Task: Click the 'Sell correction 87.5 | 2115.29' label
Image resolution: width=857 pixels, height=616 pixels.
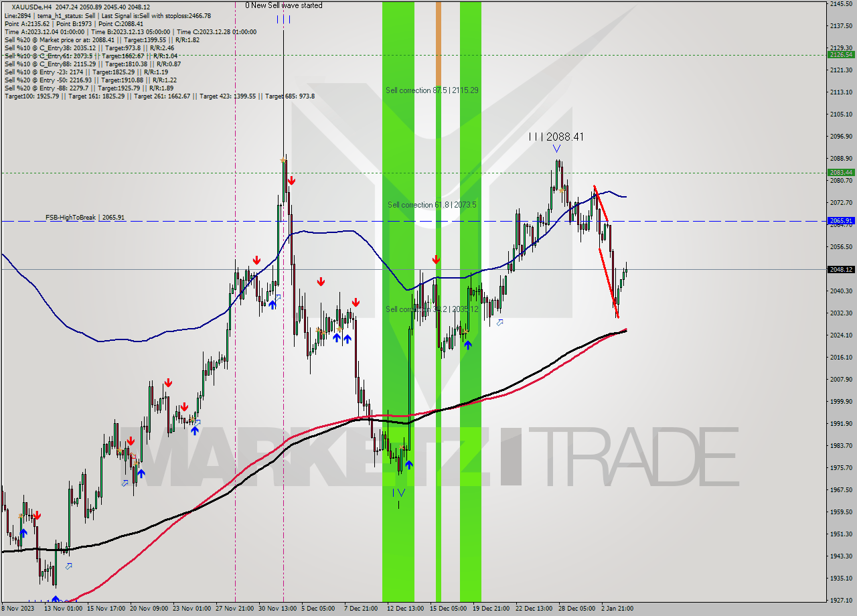Action: pos(432,90)
